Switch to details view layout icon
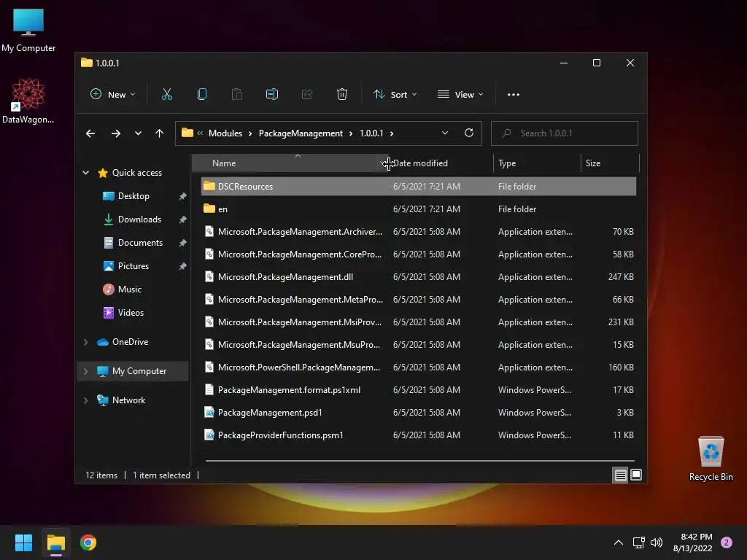 620,475
